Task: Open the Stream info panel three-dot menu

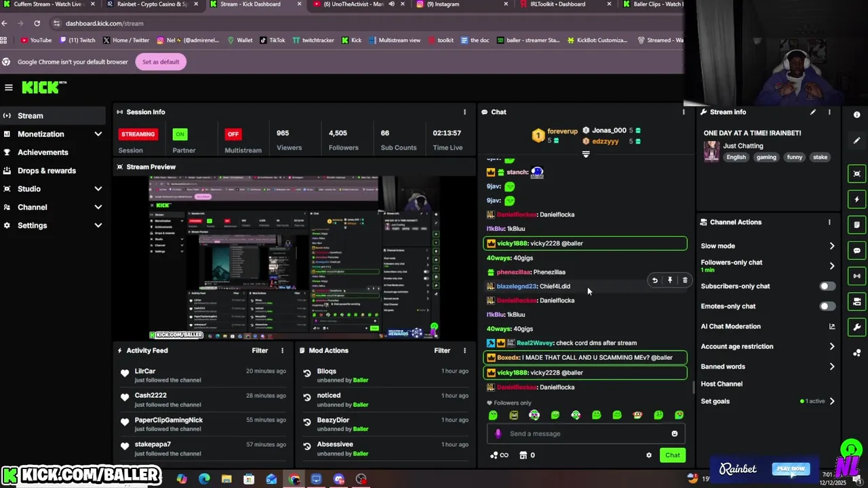Action: (829, 112)
